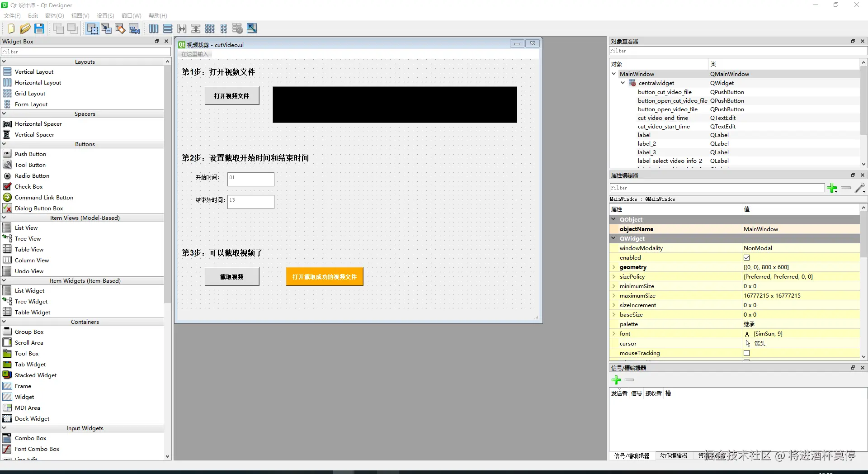Open property editor wrench settings
The width and height of the screenshot is (868, 474).
(x=860, y=188)
